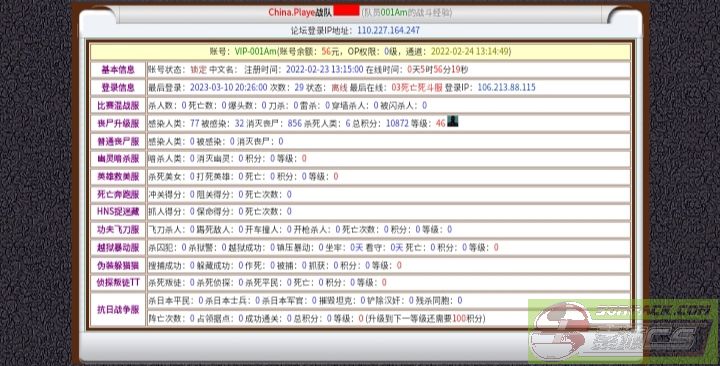This screenshot has width=720, height=366.
Task: Select the 登录信息 row header
Action: (118, 87)
